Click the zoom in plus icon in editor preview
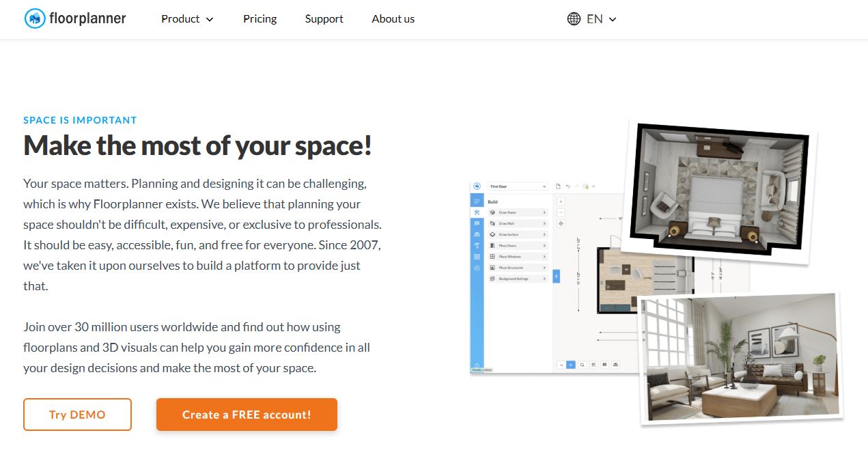 pyautogui.click(x=561, y=201)
